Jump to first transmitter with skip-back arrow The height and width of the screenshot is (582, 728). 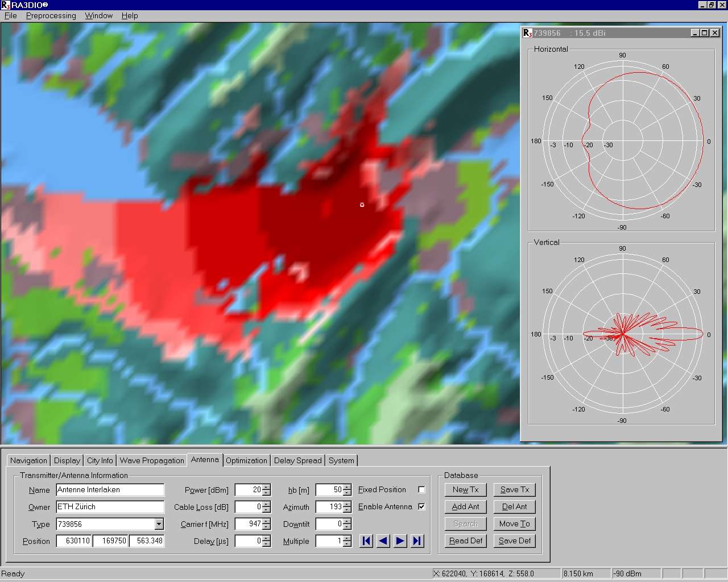pyautogui.click(x=366, y=541)
